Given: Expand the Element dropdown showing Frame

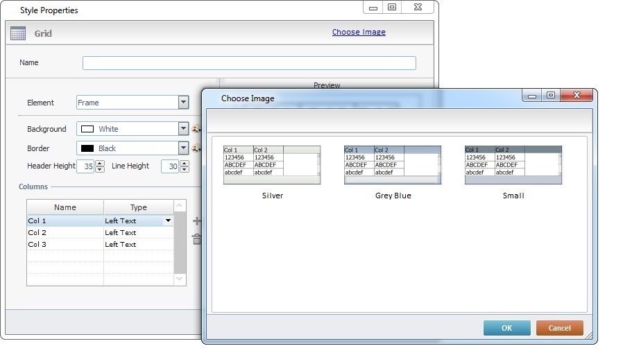Looking at the screenshot, I should pyautogui.click(x=183, y=103).
